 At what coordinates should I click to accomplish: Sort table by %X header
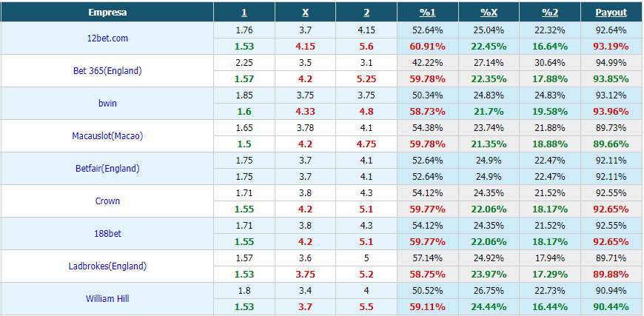point(489,13)
